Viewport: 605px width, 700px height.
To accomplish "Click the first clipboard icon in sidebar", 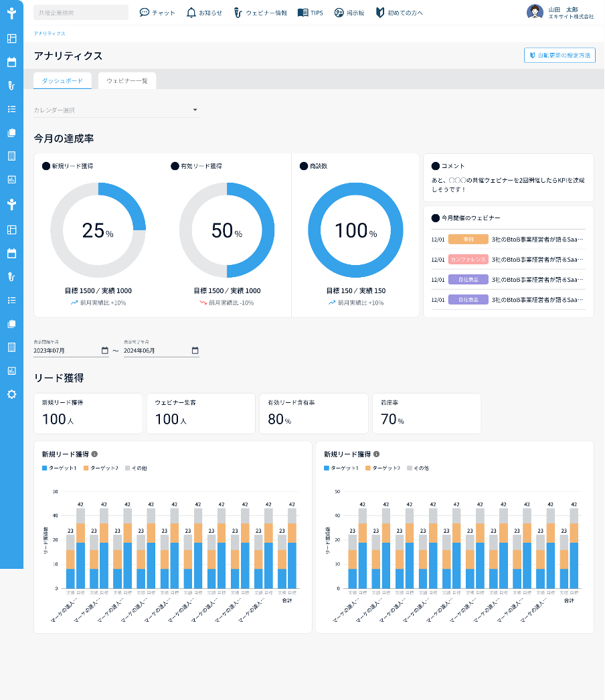I will click(11, 133).
